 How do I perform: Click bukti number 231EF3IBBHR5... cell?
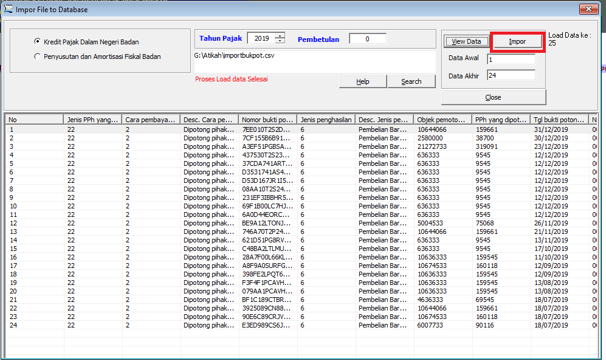click(x=267, y=197)
